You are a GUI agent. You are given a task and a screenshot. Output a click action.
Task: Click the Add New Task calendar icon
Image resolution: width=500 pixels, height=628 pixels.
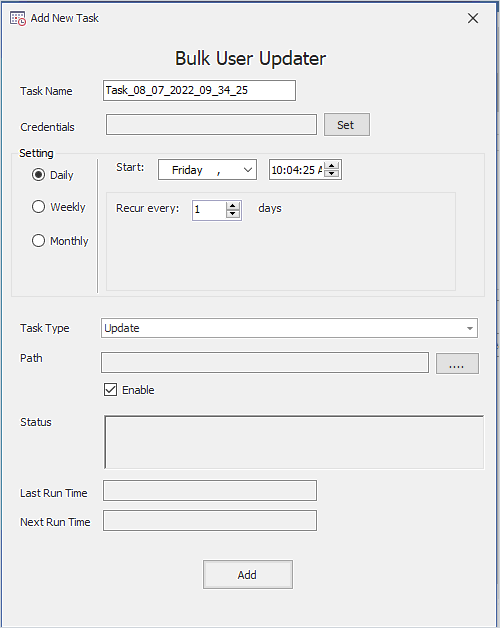pos(18,18)
